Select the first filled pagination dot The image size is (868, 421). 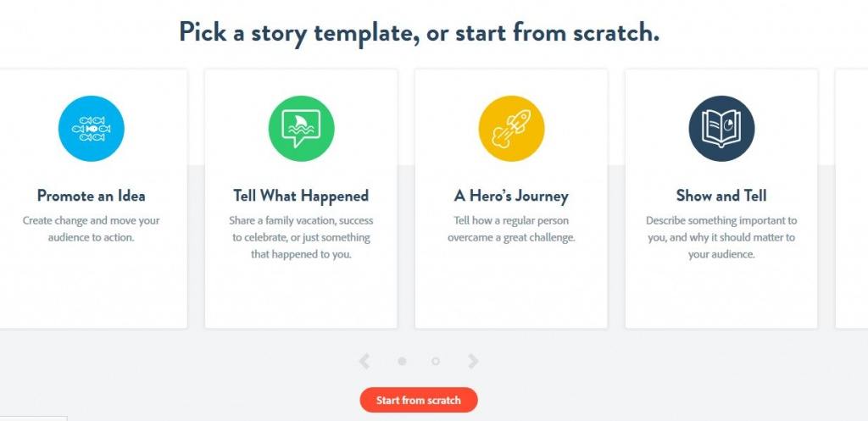402,361
